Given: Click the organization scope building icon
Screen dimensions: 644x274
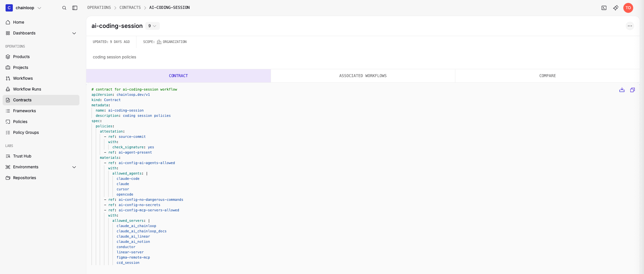Looking at the screenshot, I should coord(159,42).
